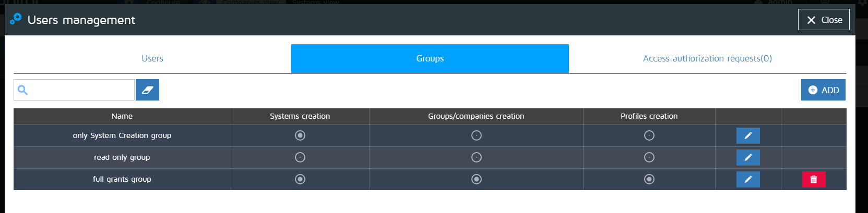Toggle Profiles creation for read only group
Screen dimensions: 868x213
(x=649, y=157)
